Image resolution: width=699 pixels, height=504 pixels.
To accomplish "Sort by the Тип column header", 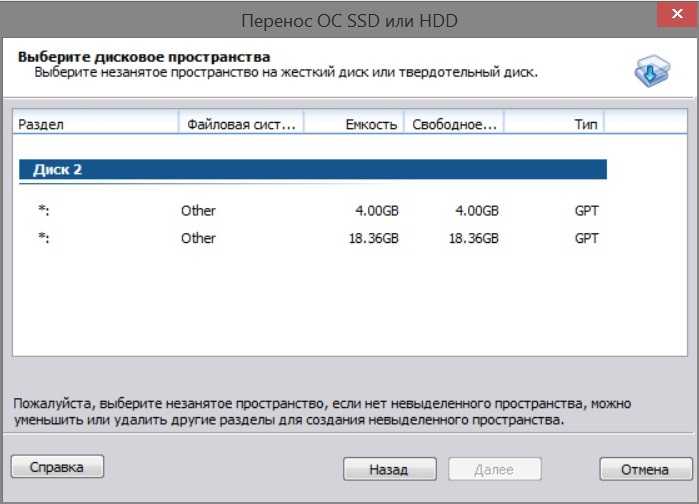I will tap(554, 123).
